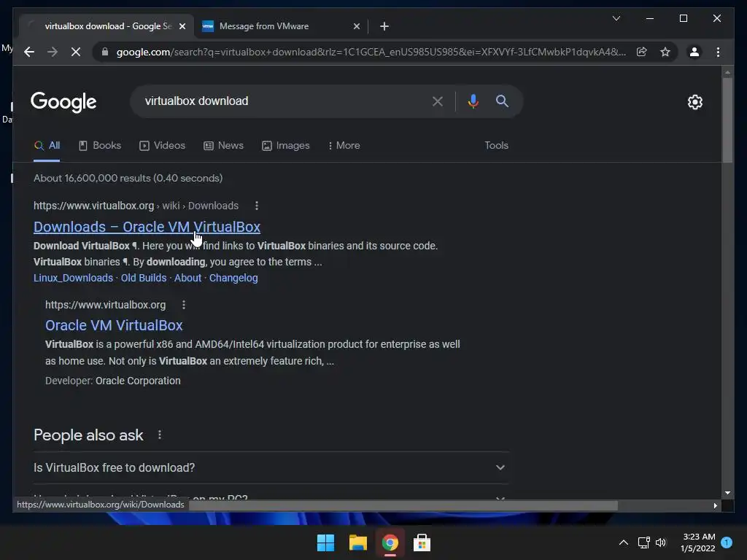Open Google quick settings gear
Image resolution: width=747 pixels, height=560 pixels.
tap(694, 102)
